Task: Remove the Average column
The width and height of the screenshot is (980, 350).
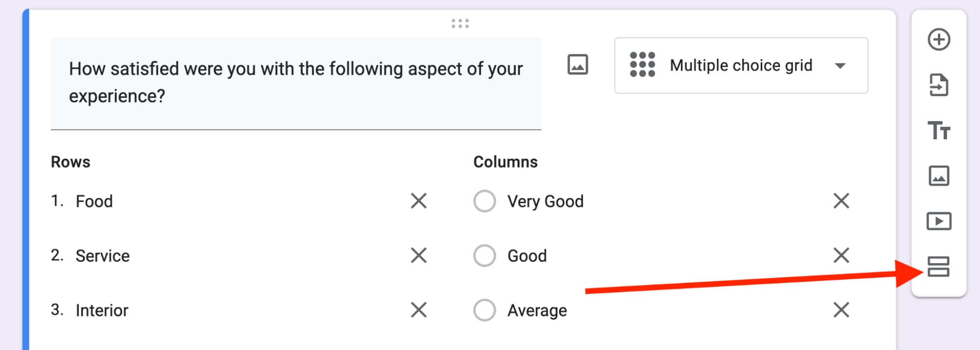Action: point(841,310)
